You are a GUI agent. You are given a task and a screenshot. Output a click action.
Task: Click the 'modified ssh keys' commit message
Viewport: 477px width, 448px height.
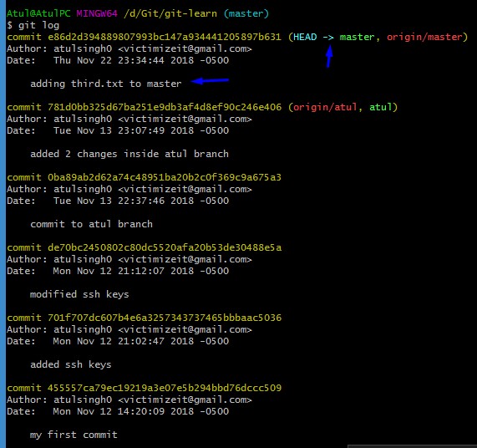tap(79, 294)
